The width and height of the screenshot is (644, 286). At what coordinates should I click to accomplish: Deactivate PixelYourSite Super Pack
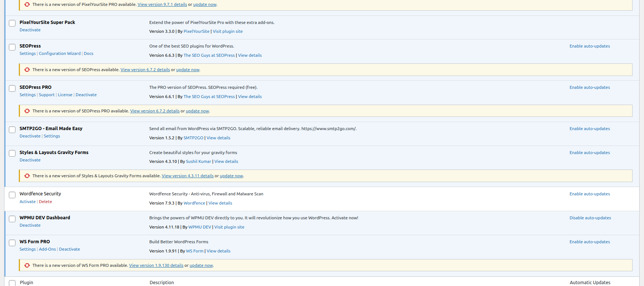[30, 30]
